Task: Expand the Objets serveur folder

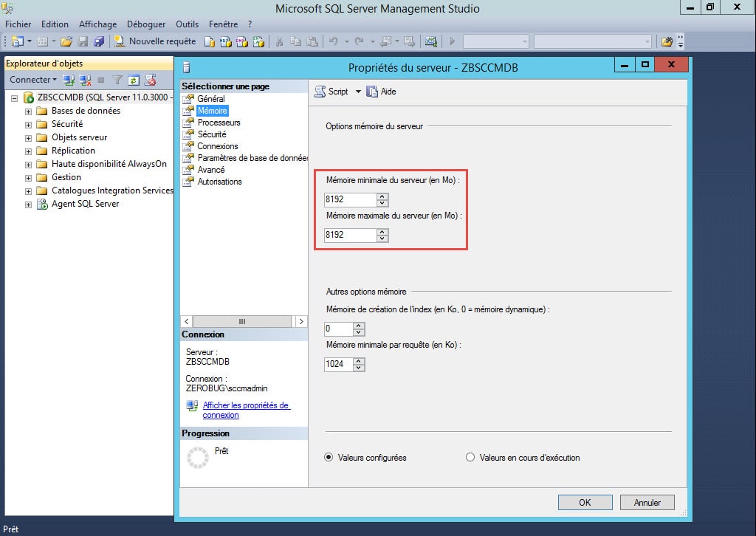Action: pyautogui.click(x=28, y=138)
